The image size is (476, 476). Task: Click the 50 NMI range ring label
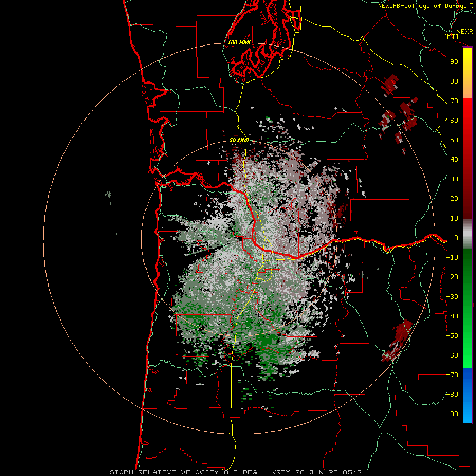239,140
